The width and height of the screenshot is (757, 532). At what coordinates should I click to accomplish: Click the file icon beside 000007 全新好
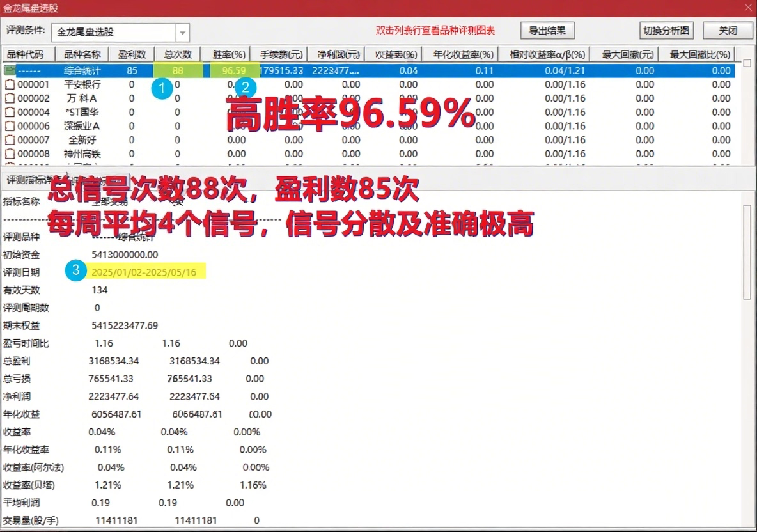pyautogui.click(x=10, y=140)
